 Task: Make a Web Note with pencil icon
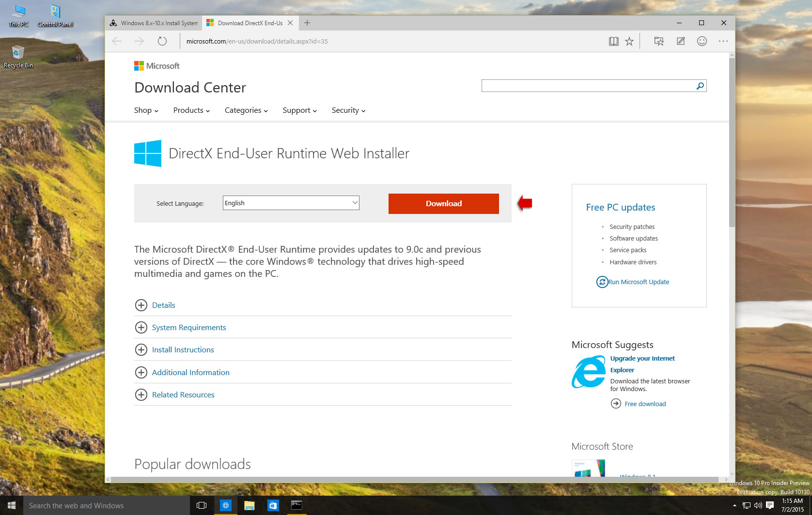(x=681, y=41)
